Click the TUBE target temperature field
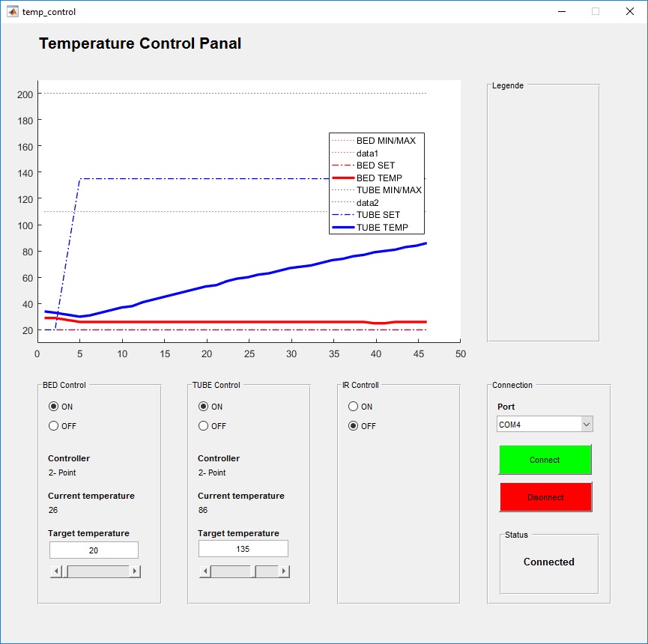Viewport: 648px width, 644px height. [x=243, y=549]
